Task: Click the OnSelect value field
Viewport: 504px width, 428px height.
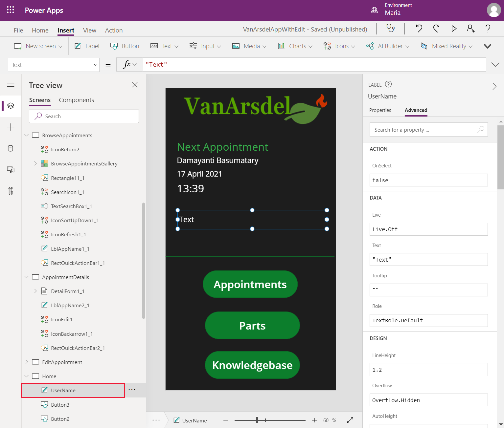Action: click(x=428, y=180)
